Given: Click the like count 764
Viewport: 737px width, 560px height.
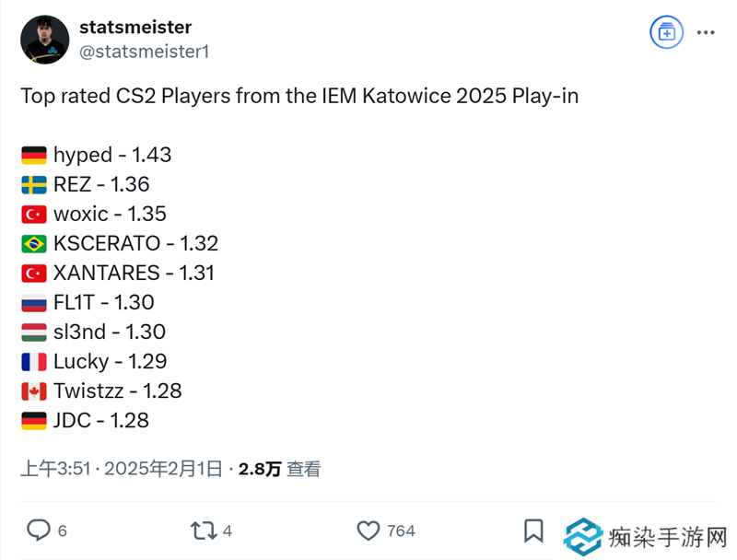Looking at the screenshot, I should (x=401, y=531).
